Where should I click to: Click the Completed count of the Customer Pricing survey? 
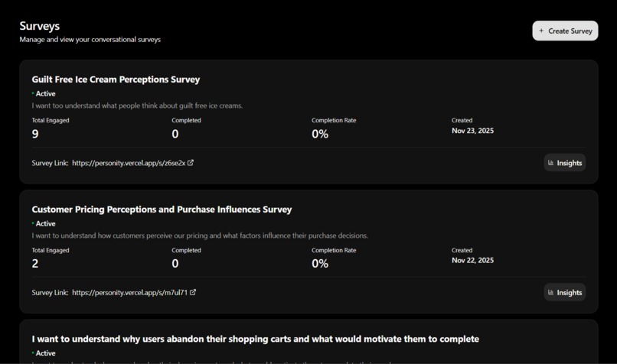click(x=175, y=264)
